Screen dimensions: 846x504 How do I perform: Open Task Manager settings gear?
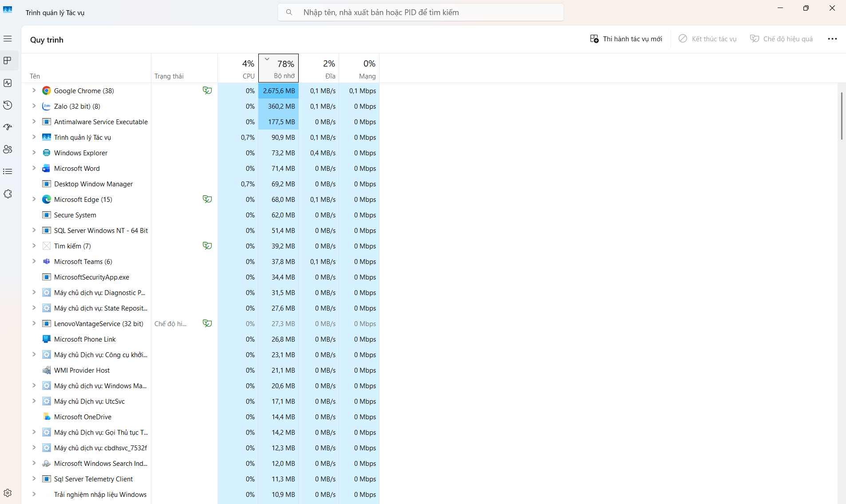pyautogui.click(x=8, y=493)
